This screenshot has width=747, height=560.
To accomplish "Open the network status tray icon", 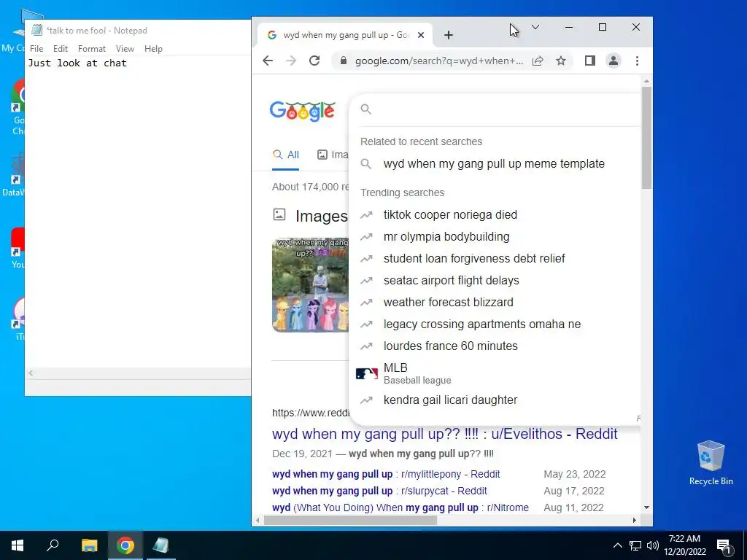I will pyautogui.click(x=635, y=545).
